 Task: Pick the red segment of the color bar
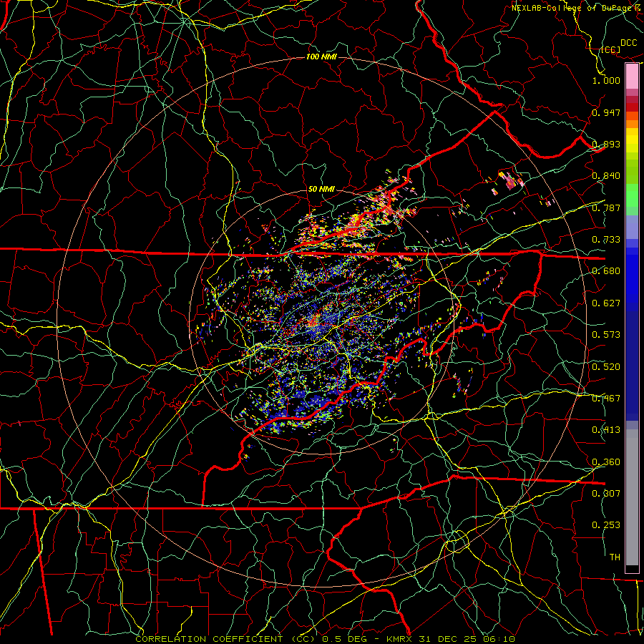(632, 107)
